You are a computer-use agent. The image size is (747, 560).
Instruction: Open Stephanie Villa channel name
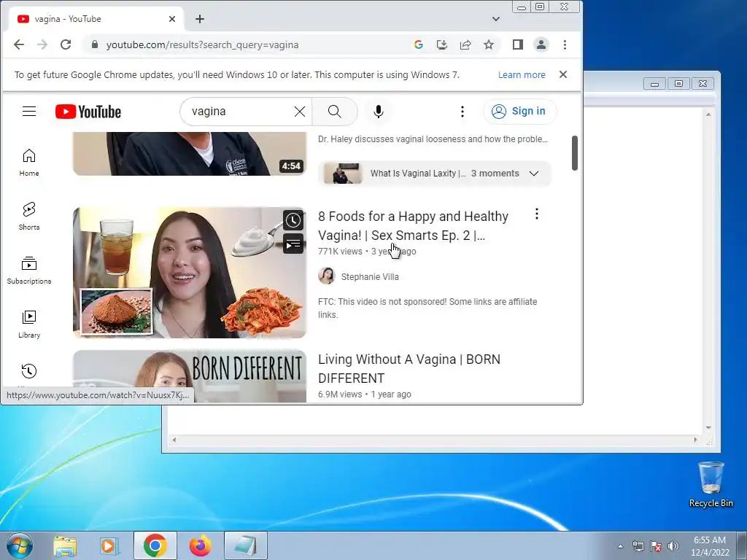[370, 276]
